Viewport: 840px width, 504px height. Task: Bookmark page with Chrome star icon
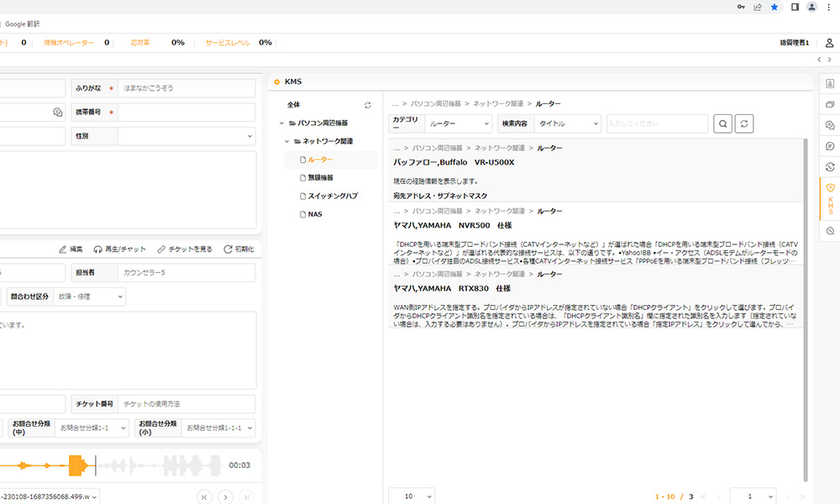point(774,7)
